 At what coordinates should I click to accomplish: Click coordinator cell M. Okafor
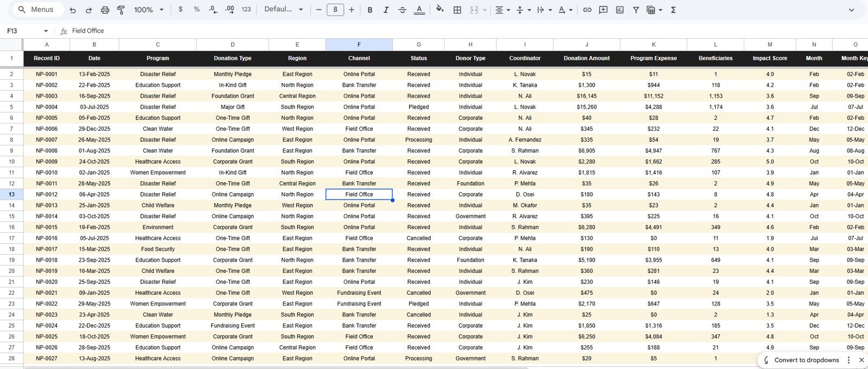point(525,205)
